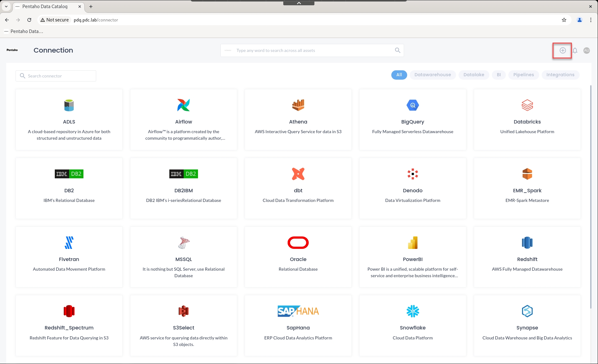Screen dimensions: 598x364
Task: Select the Snowflake connector icon
Action: click(412, 311)
